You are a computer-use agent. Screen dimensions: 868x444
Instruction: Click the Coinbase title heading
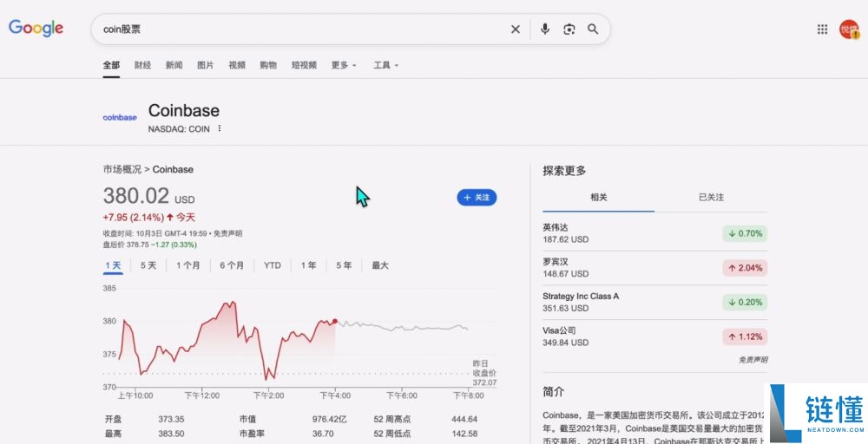coord(184,111)
